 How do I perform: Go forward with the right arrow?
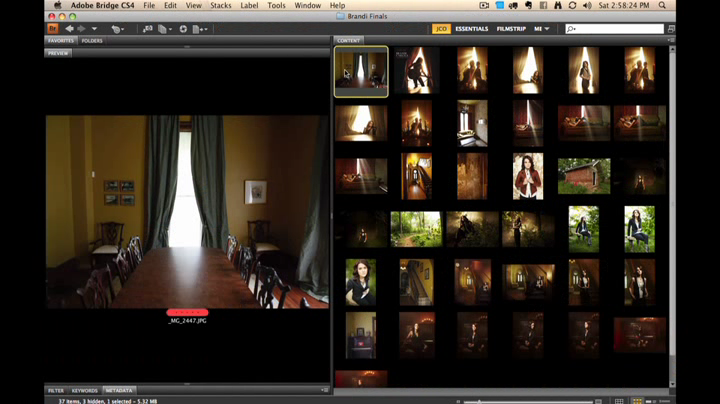(81, 28)
